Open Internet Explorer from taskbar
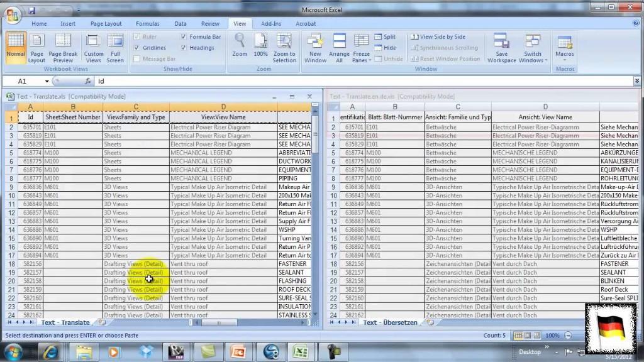The image size is (644, 362). coord(50,352)
